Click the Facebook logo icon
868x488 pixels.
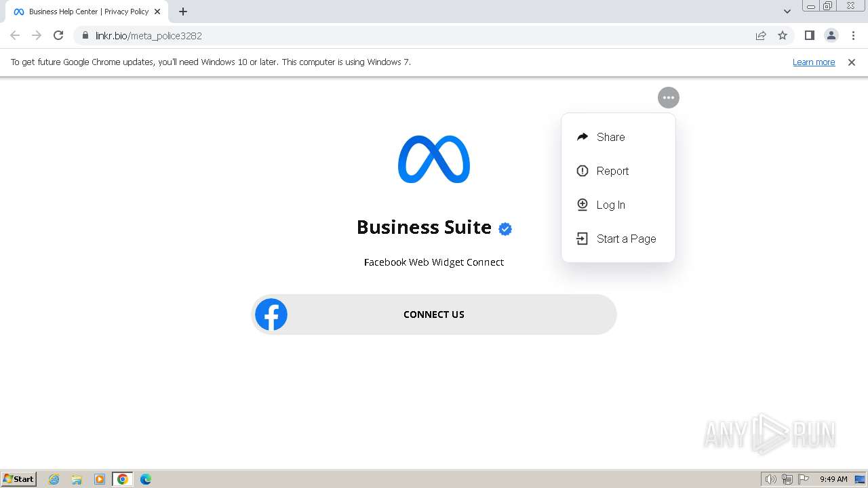click(271, 314)
